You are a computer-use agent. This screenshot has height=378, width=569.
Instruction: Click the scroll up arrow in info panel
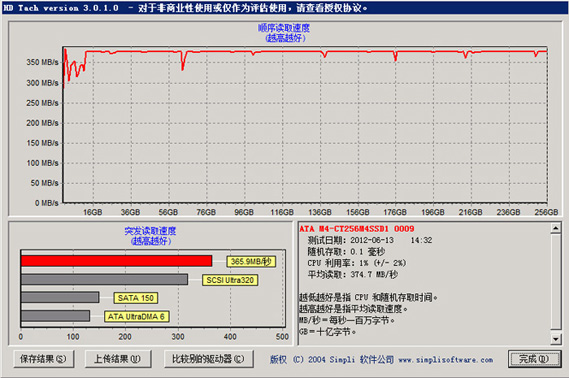point(556,228)
